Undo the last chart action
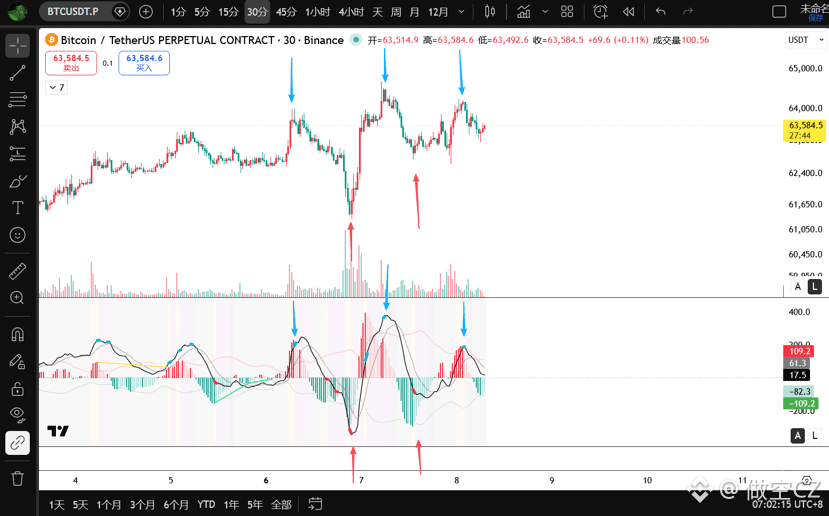Image resolution: width=829 pixels, height=516 pixels. point(661,12)
